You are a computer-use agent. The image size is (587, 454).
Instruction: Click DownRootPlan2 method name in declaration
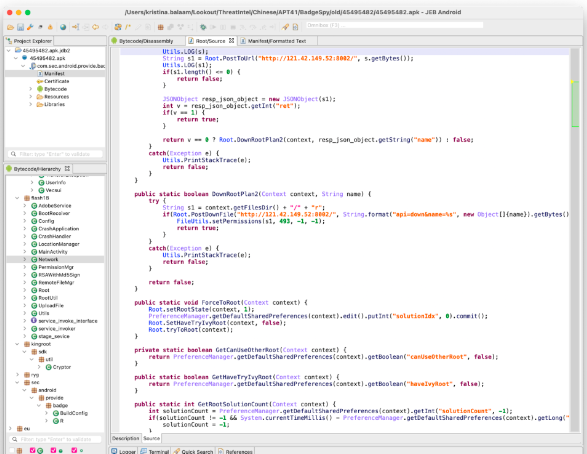click(234, 194)
